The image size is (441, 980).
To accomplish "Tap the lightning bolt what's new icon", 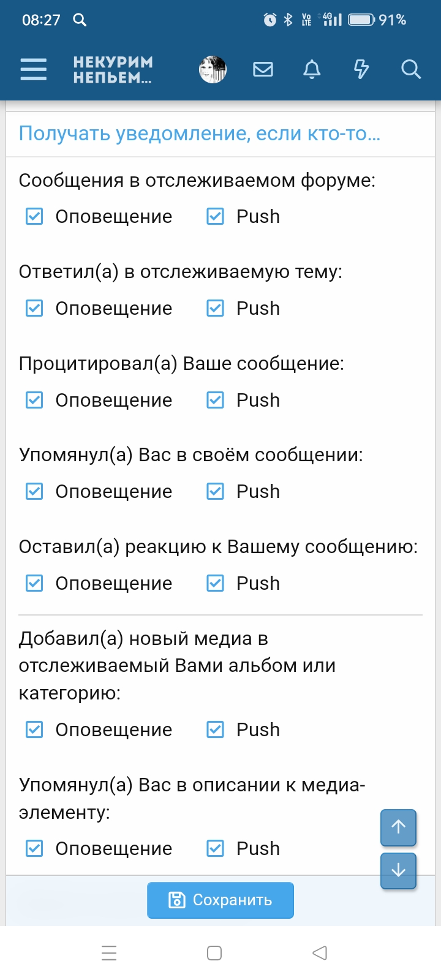I will tap(361, 69).
